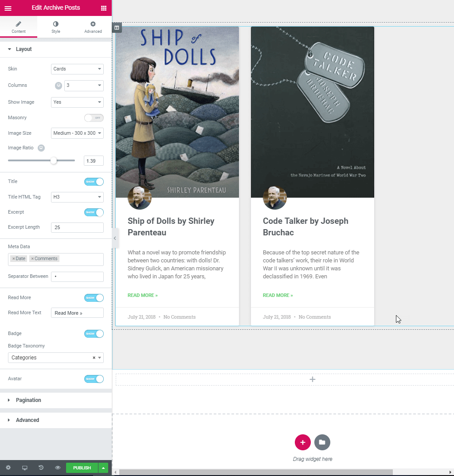This screenshot has height=476, width=454.
Task: Open Code Talker by Joseph Bruchac title
Action: [305, 227]
